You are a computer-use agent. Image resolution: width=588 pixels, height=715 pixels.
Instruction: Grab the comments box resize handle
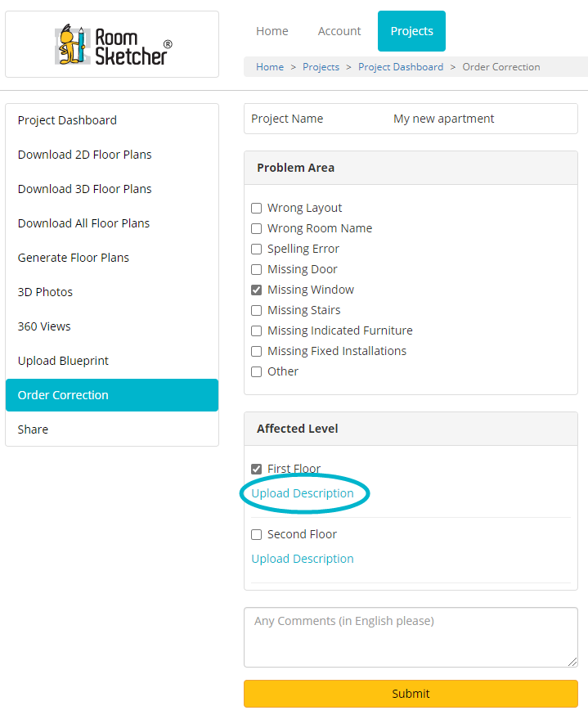pyautogui.click(x=572, y=662)
